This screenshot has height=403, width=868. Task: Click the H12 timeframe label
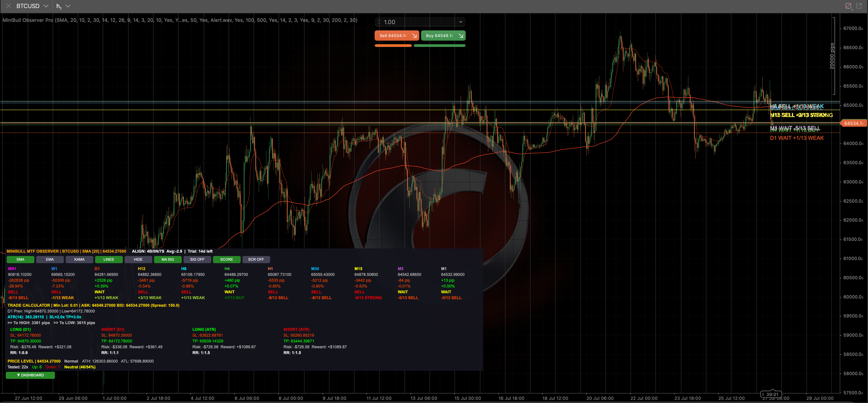[142, 269]
